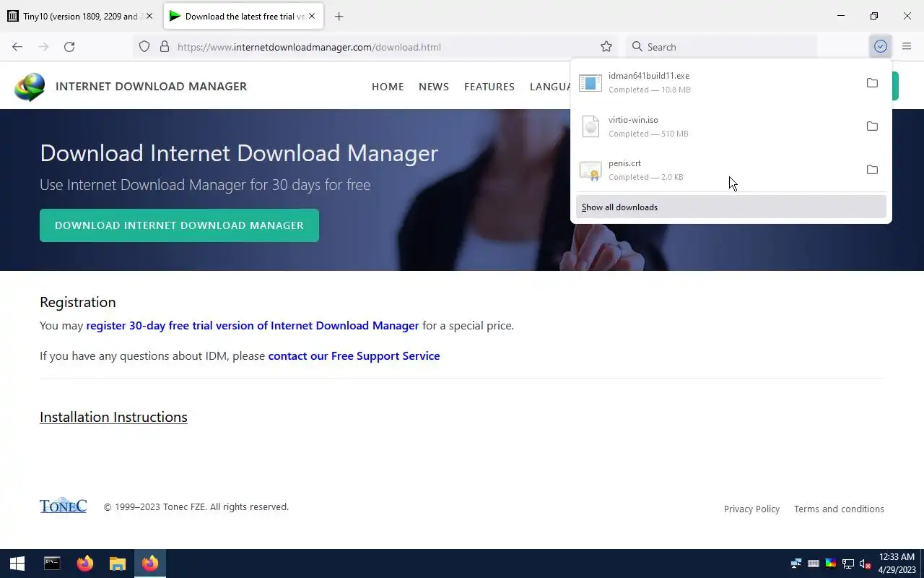Image resolution: width=924 pixels, height=578 pixels.
Task: Click the IDM globe logo
Action: point(30,87)
